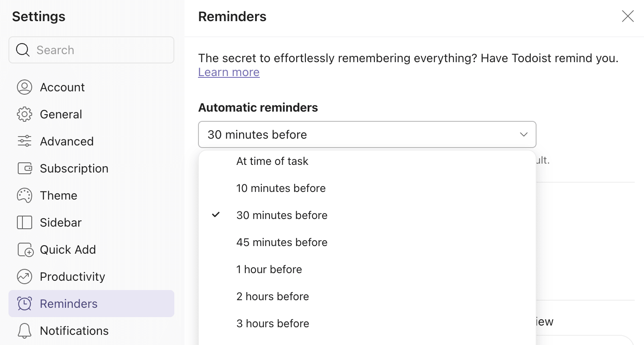Click into the Settings search field
Screen dimensions: 644x345
pyautogui.click(x=102, y=50)
